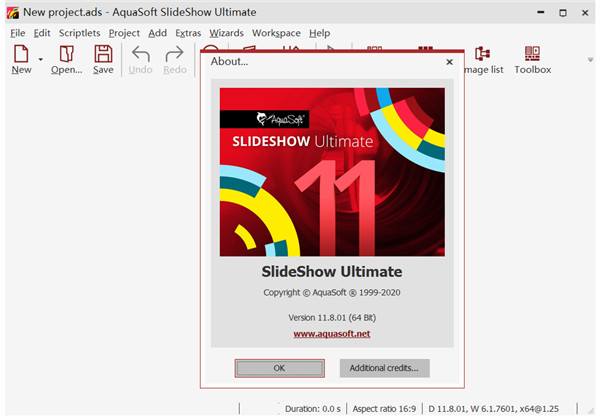Show the Image list view
This screenshot has height=420, width=600.
click(x=484, y=59)
